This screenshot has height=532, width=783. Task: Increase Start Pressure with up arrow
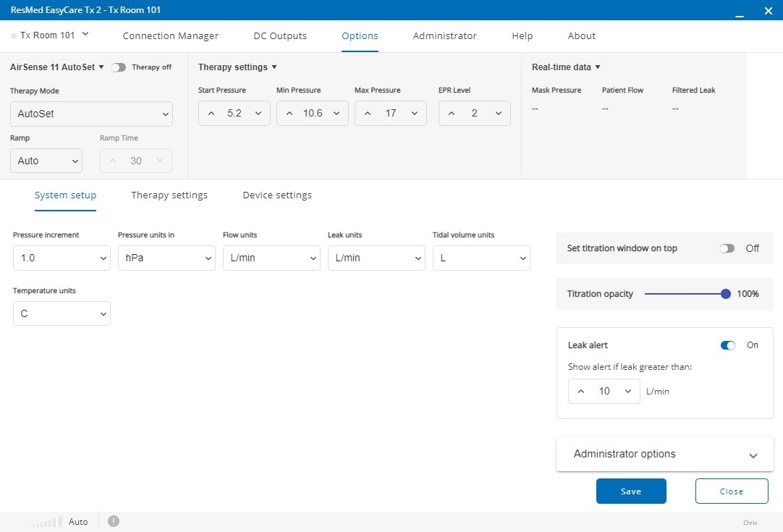(211, 114)
